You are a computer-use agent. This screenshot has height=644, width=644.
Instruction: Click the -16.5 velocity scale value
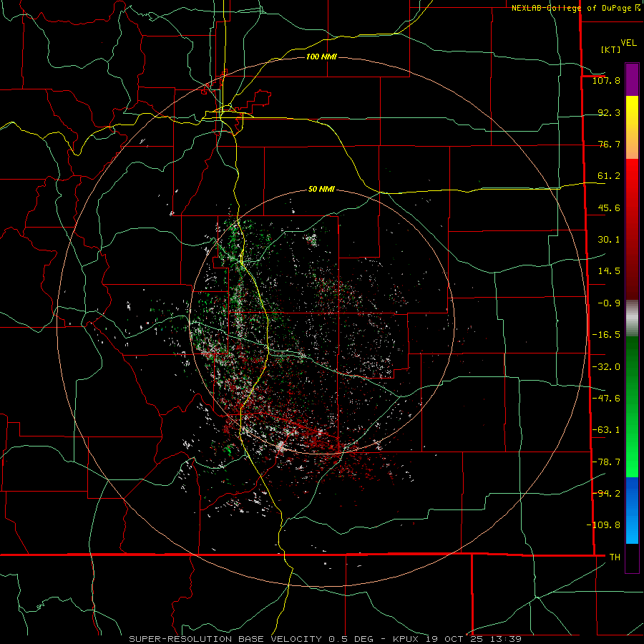(606, 335)
